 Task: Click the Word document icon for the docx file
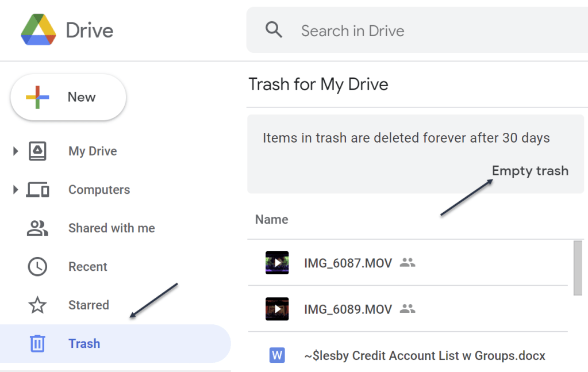[277, 355]
